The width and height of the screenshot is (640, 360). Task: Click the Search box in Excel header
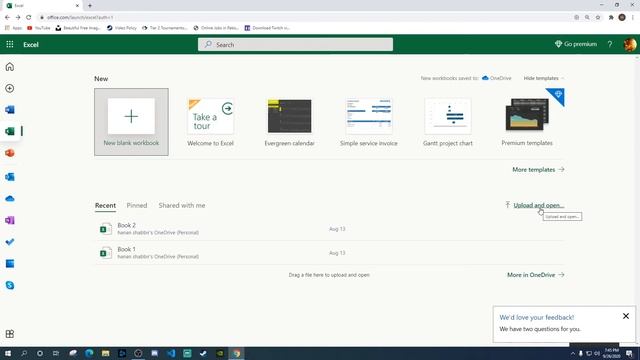(296, 44)
